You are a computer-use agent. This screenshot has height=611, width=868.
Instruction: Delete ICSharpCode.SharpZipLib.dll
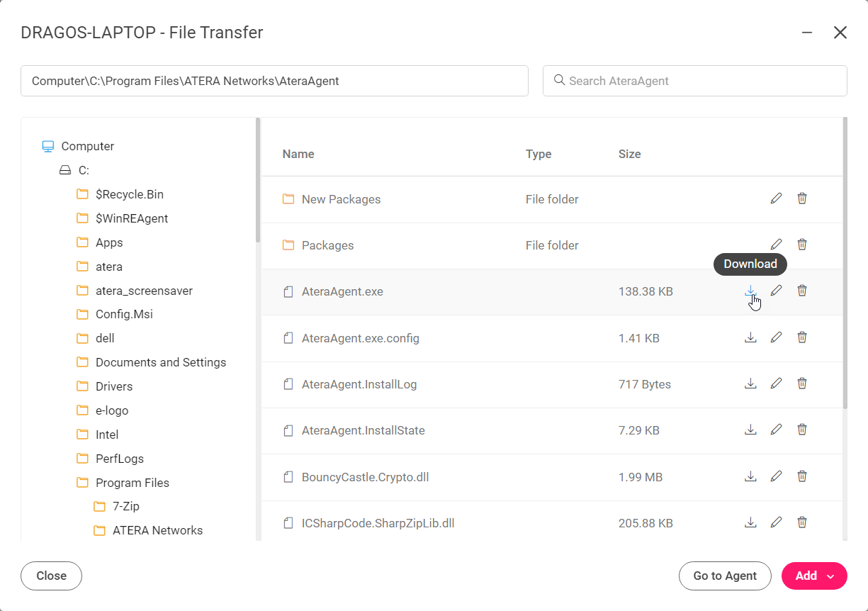coord(802,522)
